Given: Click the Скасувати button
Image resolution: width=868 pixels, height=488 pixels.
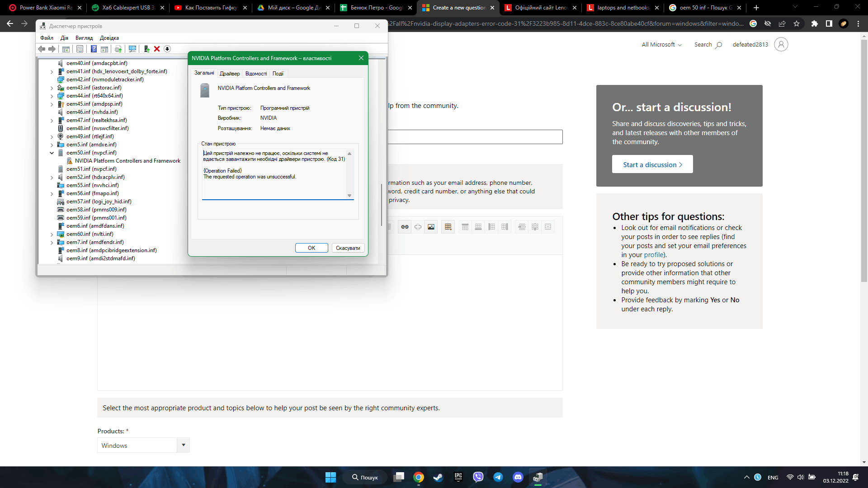Looking at the screenshot, I should (x=348, y=248).
